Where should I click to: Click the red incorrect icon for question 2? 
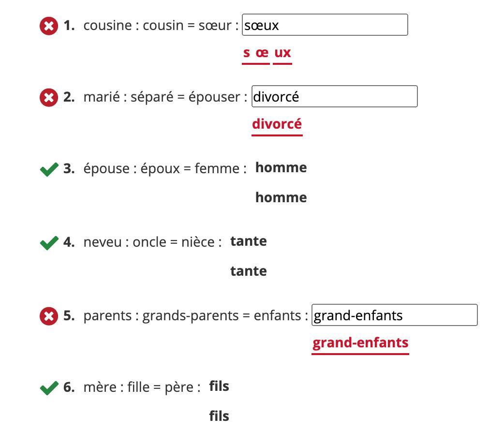tap(49, 97)
